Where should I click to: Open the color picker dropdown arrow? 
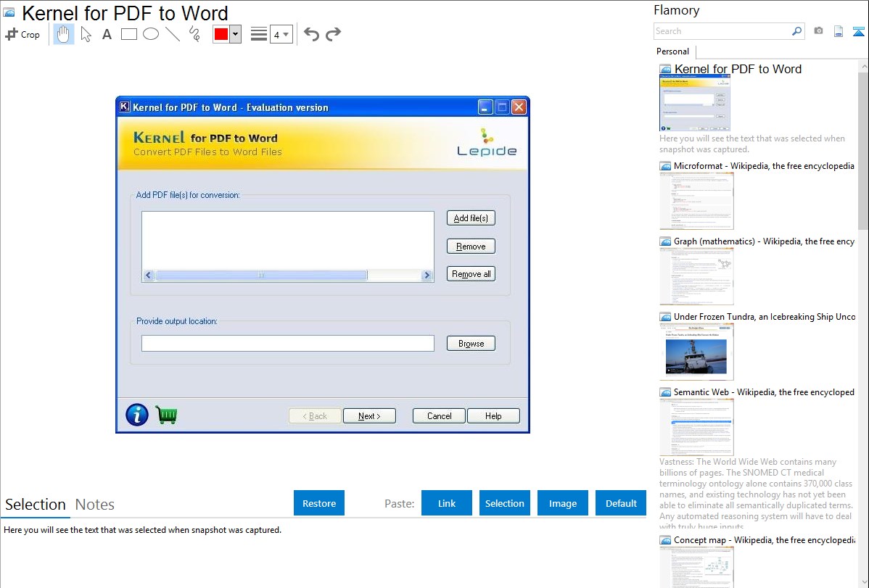tap(236, 34)
